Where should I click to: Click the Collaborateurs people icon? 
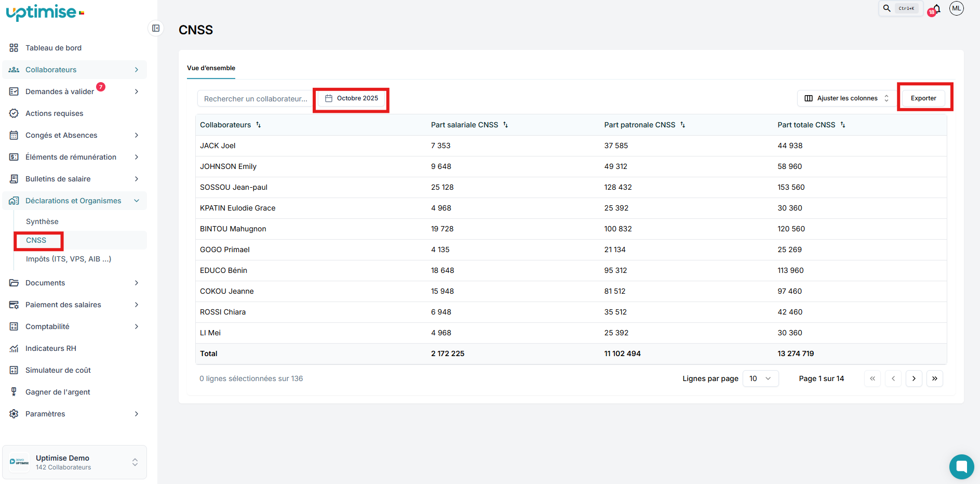coord(14,70)
